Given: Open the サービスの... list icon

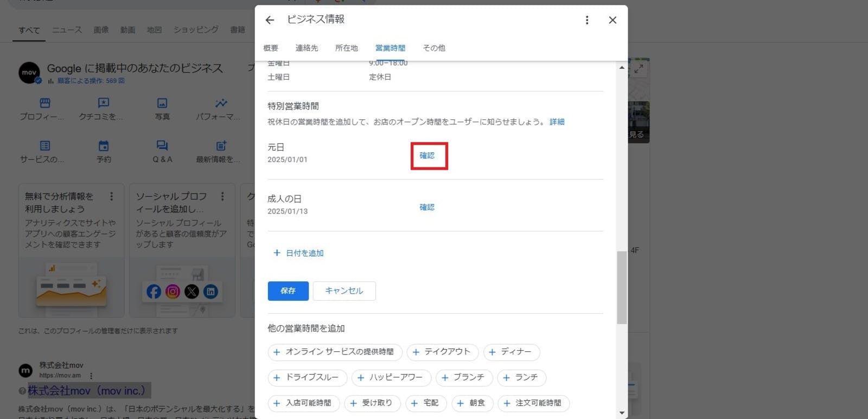Looking at the screenshot, I should 44,146.
